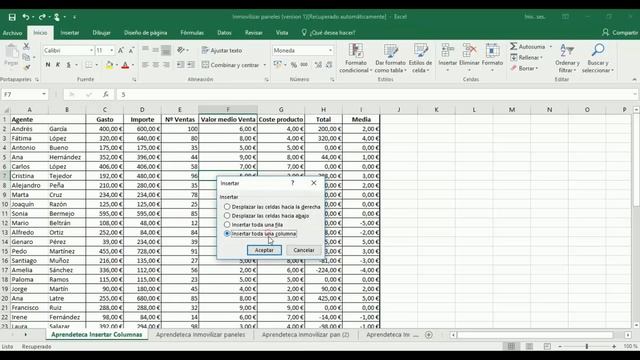Switch to the Insertar ribbon tab
The height and width of the screenshot is (360, 640).
coord(70,33)
